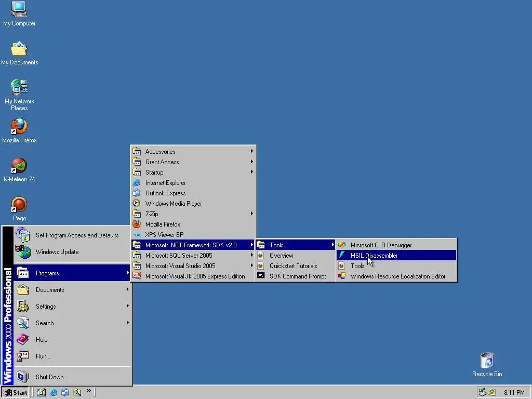Expand the Microsoft Visual Studio 2005 group
Viewport: 532px width, 399px height.
[193, 266]
